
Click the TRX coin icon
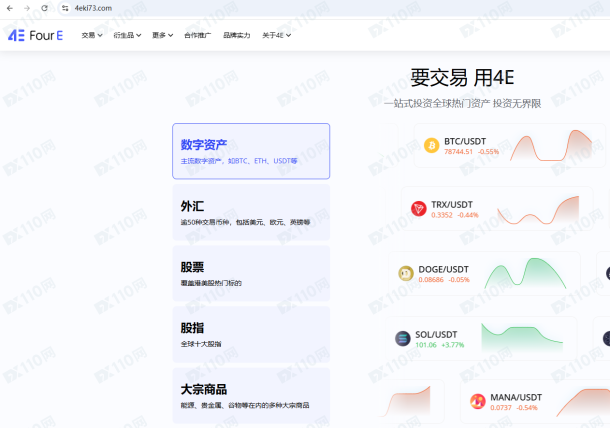click(419, 209)
